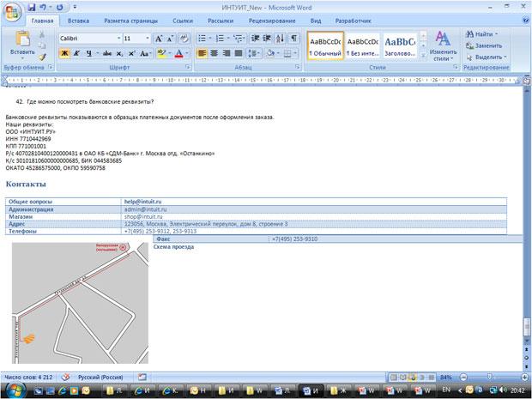Apply the Без интервала style
The height and width of the screenshot is (399, 532).
point(363,45)
